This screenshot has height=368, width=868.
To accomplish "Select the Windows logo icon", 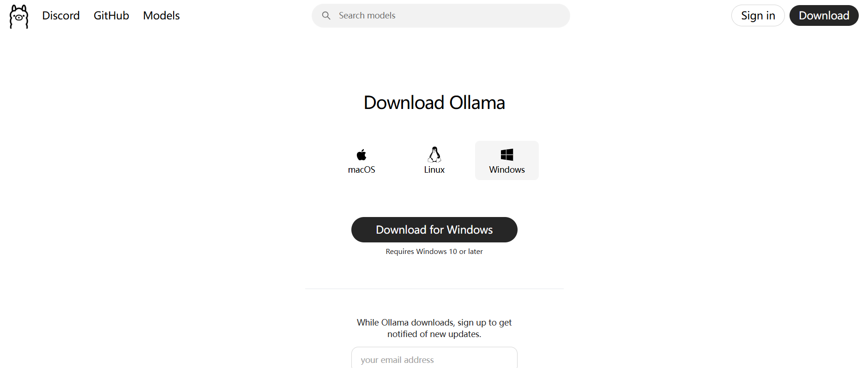I will coord(507,154).
